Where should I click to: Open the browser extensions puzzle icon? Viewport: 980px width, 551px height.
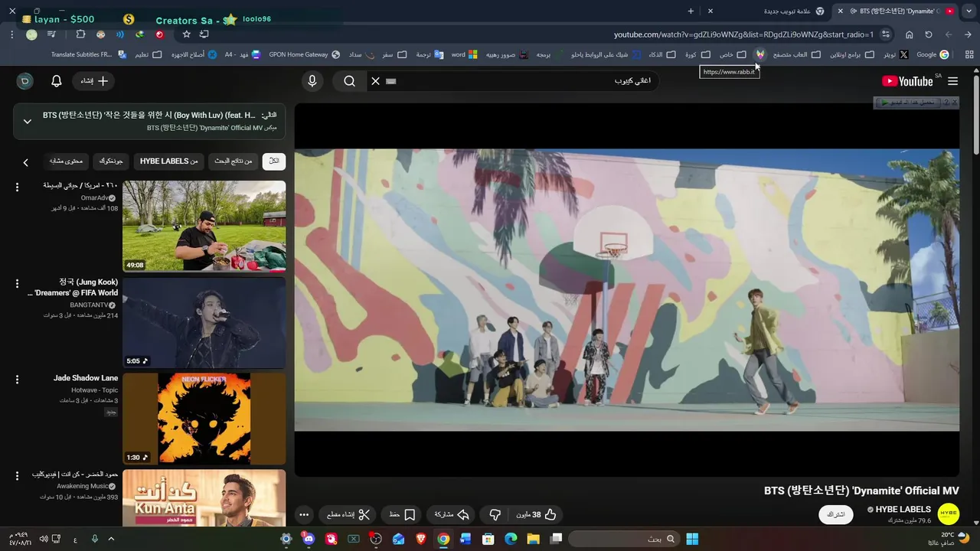(80, 34)
